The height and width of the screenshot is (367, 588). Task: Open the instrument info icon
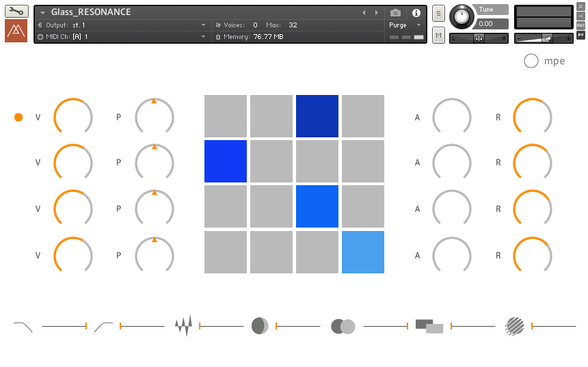click(416, 13)
